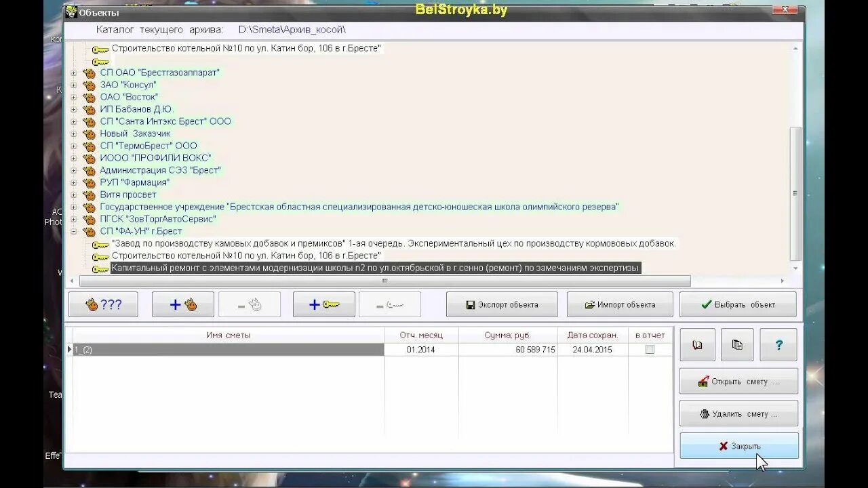The image size is (868, 488).
Task: Open help via the question mark icon
Action: click(778, 344)
